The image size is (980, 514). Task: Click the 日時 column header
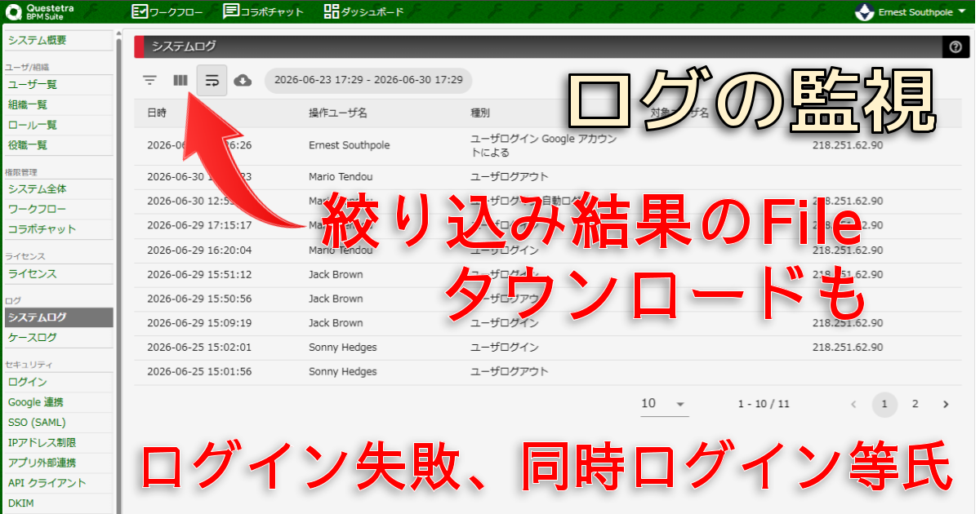point(157,113)
